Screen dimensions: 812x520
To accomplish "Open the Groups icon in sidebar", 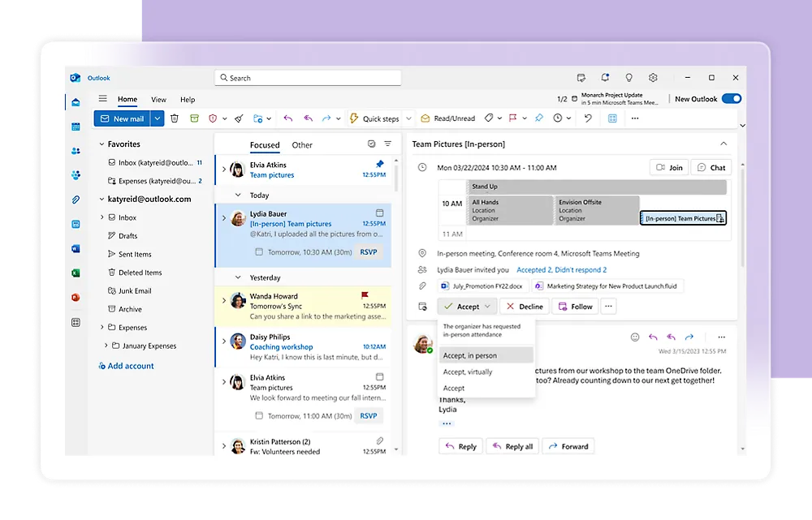I will point(76,175).
